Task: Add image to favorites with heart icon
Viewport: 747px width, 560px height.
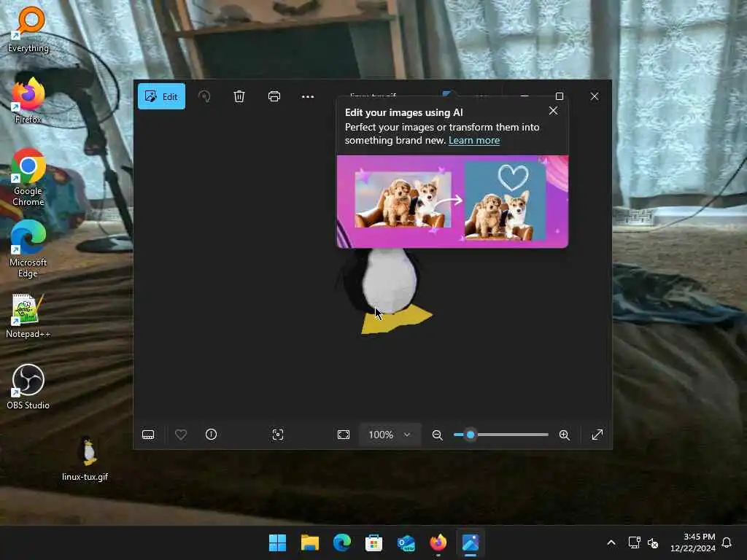Action: click(181, 435)
